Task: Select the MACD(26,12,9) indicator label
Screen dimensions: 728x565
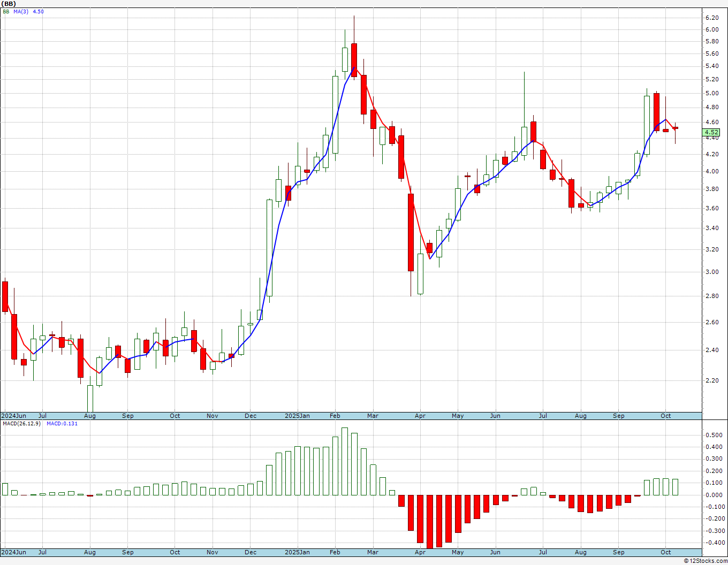Action: pyautogui.click(x=21, y=424)
